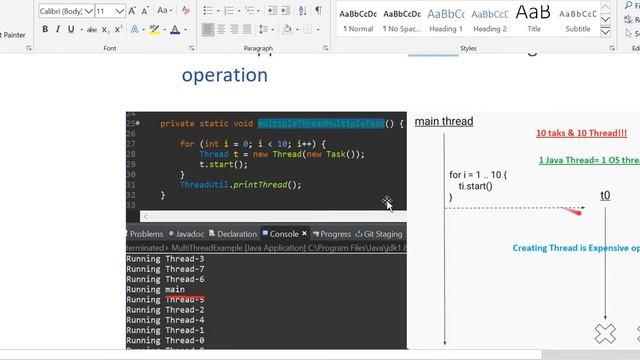Apply the No Spacing style
Image resolution: width=640 pixels, height=360 pixels.
pos(402,20)
